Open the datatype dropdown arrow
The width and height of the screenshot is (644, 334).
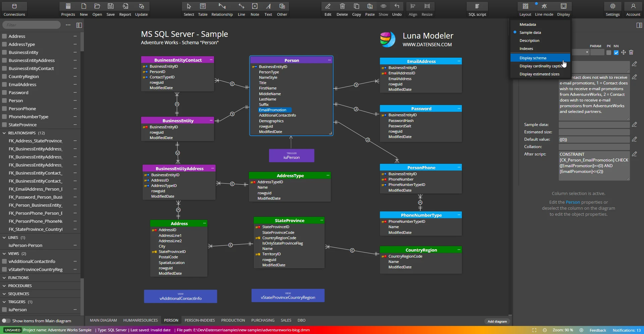587,52
